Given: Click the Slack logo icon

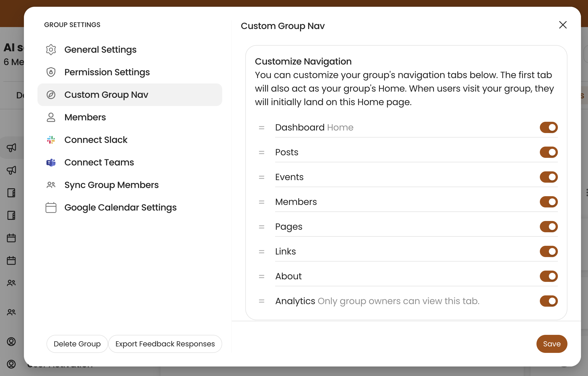Looking at the screenshot, I should tap(51, 140).
